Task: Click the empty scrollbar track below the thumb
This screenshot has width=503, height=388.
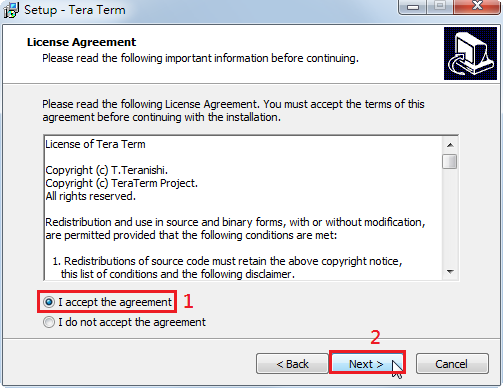Action: click(450, 217)
